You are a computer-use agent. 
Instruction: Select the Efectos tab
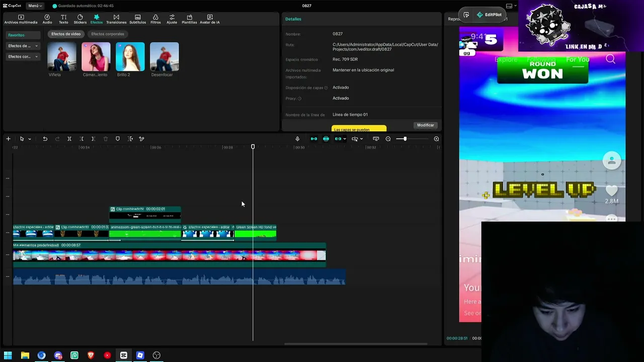click(97, 19)
